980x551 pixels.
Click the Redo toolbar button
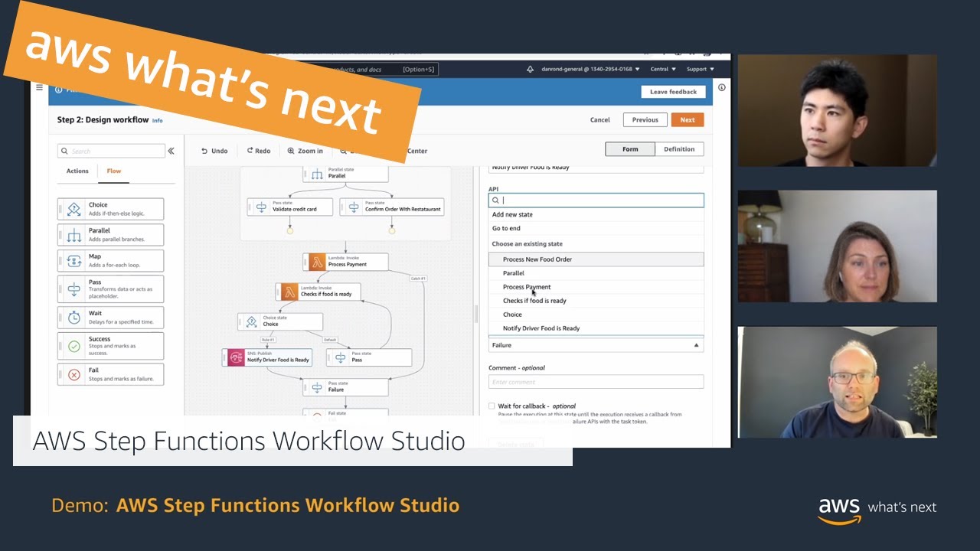(x=259, y=151)
